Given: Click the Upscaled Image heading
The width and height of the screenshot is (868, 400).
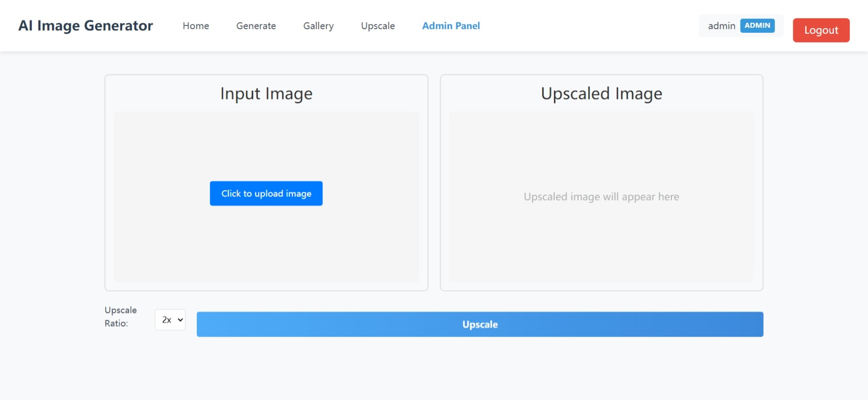Looking at the screenshot, I should (601, 94).
